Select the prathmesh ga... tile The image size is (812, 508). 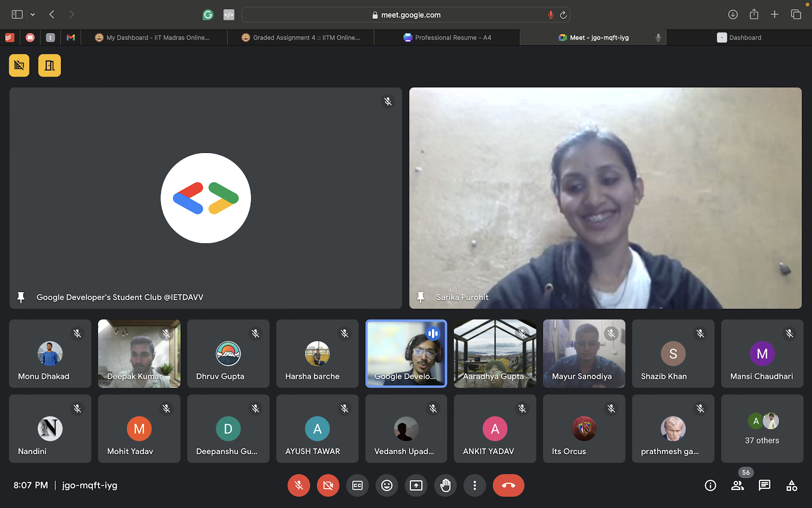(673, 429)
